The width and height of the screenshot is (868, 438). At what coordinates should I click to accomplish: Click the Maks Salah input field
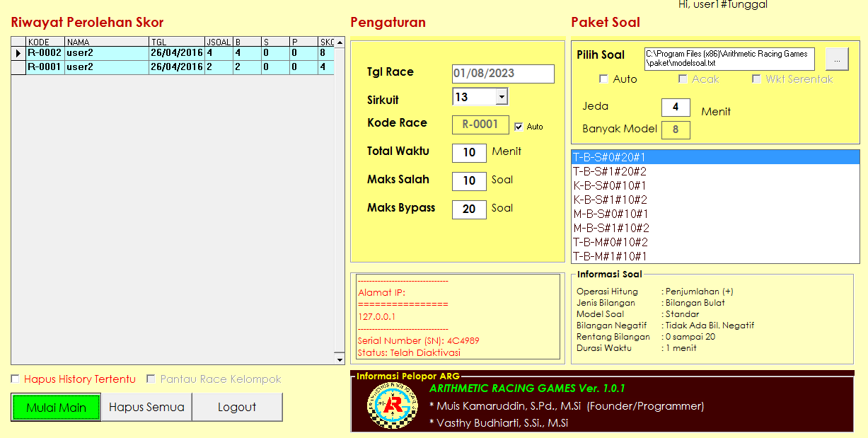tap(469, 181)
